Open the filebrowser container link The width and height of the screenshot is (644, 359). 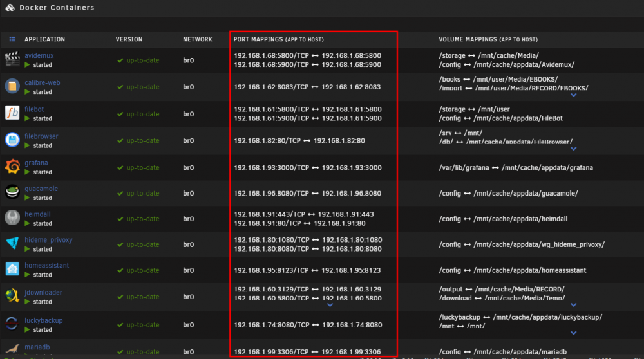[x=41, y=136]
